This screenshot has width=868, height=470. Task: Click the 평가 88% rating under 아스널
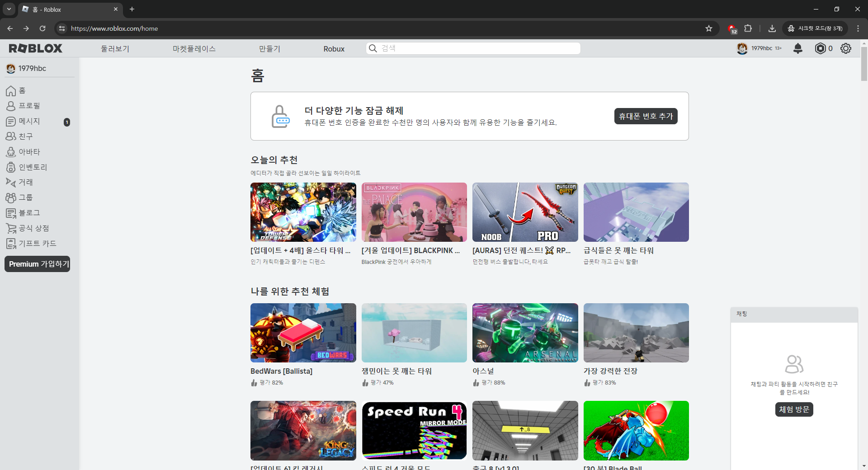click(493, 383)
